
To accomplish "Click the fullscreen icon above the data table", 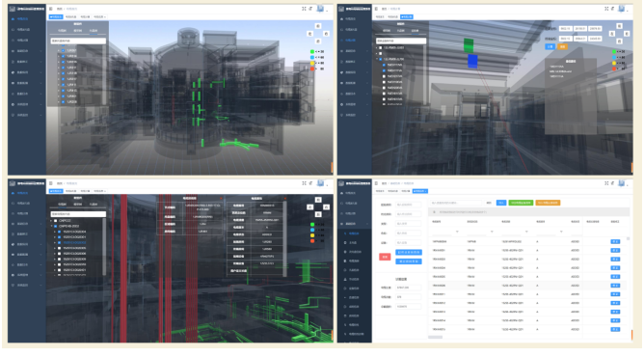I will pyautogui.click(x=606, y=183).
